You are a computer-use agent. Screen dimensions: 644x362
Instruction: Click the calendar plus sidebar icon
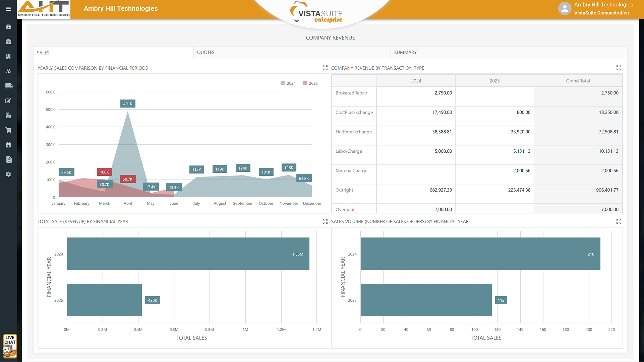(8, 145)
